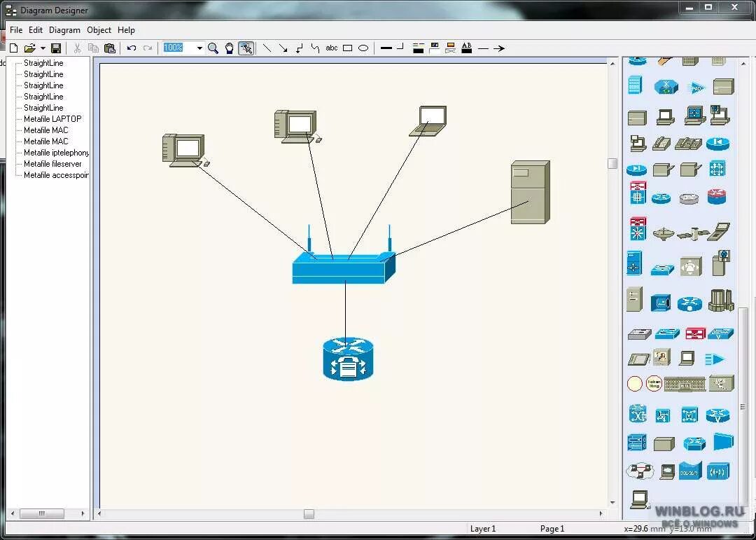The width and height of the screenshot is (756, 540).
Task: Select the abc text tool
Action: click(x=332, y=48)
